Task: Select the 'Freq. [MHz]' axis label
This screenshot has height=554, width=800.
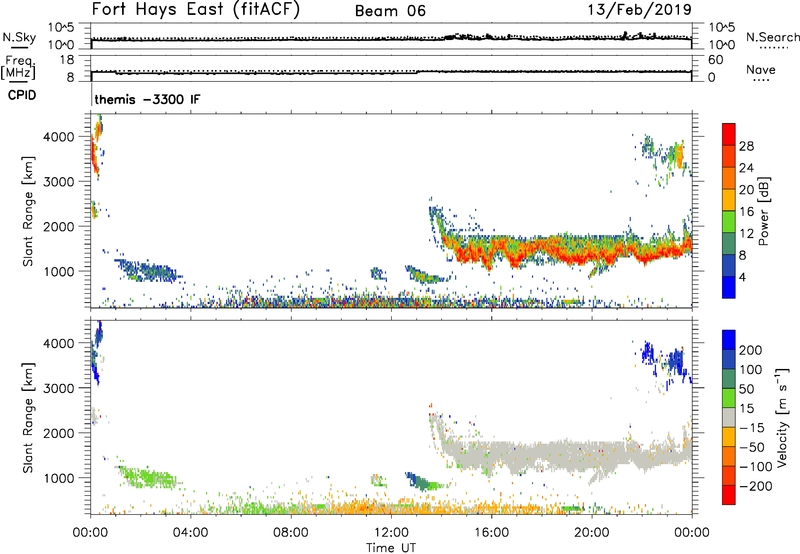Action: point(18,67)
